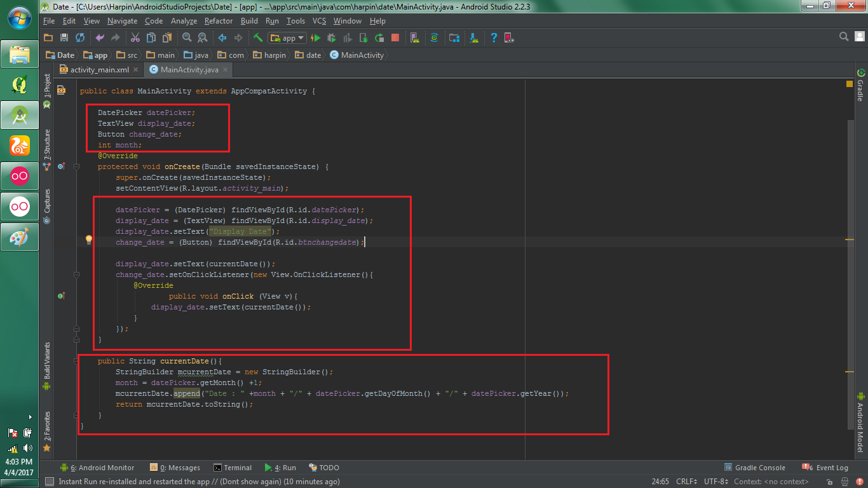Screen dimensions: 868x488
Task: Start debugging with the bug icon
Action: [331, 38]
